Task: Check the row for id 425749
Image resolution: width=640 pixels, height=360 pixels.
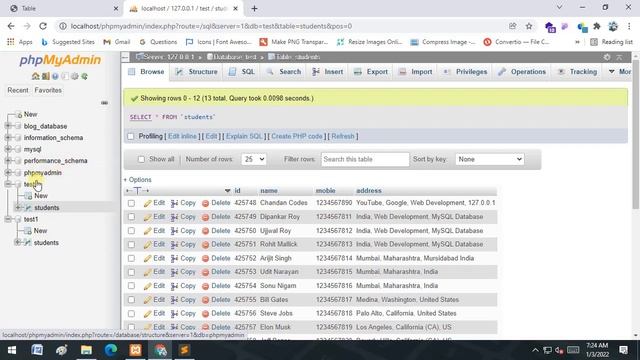Action: (131, 217)
